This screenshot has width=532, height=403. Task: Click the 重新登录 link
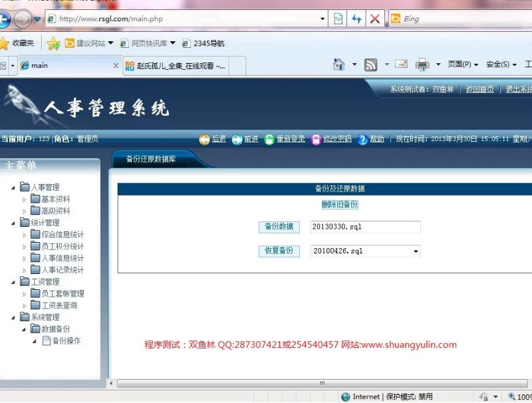pyautogui.click(x=291, y=139)
